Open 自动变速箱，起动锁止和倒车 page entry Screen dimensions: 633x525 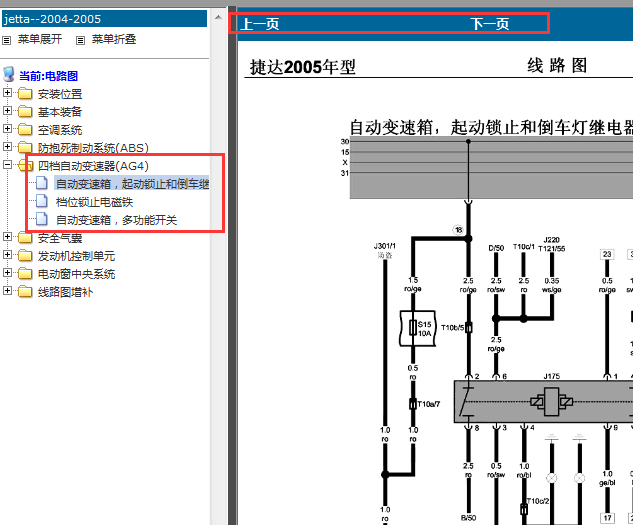point(132,184)
